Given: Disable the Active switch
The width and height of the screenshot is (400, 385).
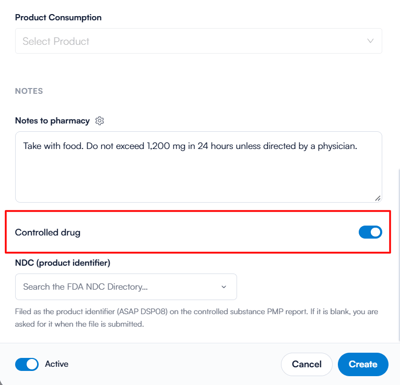Looking at the screenshot, I should [27, 364].
